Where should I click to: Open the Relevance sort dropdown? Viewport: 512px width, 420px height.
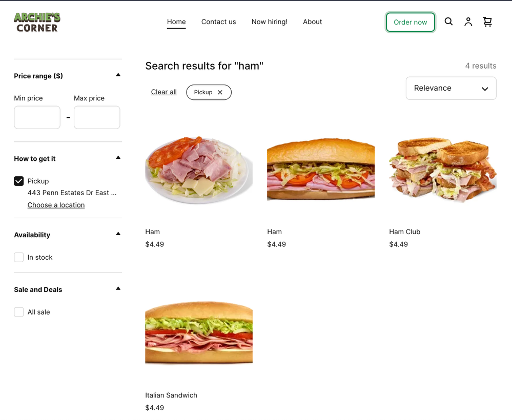coord(450,88)
